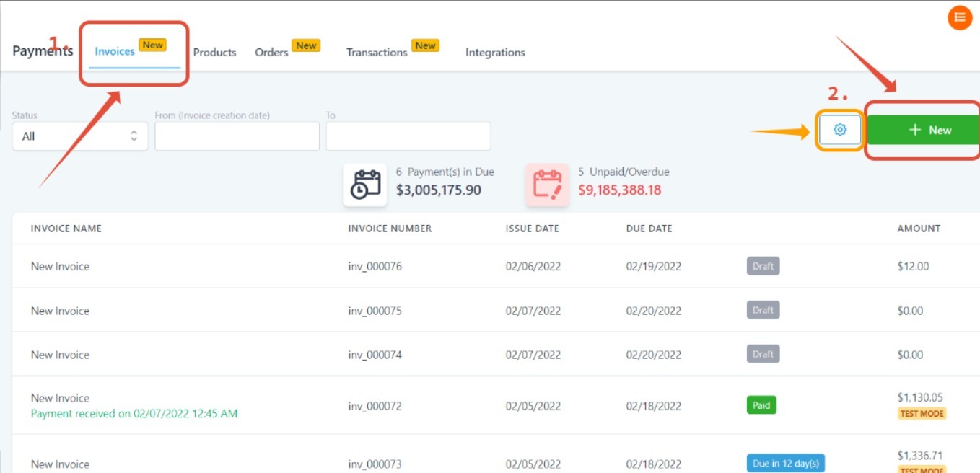Screen dimensions: 980x473
Task: Switch to the Invoices tab
Action: coord(115,51)
